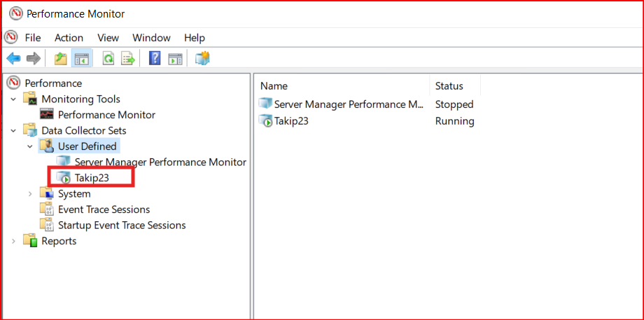Open the Action menu
644x320 pixels.
coord(69,38)
